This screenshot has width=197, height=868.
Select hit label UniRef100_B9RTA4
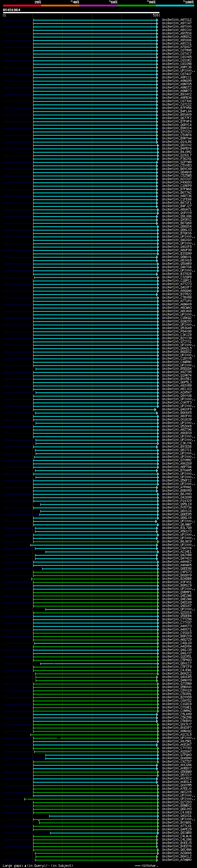click(x=177, y=139)
